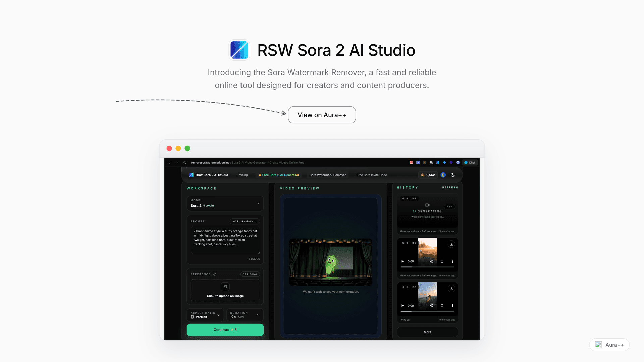Click 'Click to upload an image' text
This screenshot has height=362, width=644.
(x=225, y=296)
